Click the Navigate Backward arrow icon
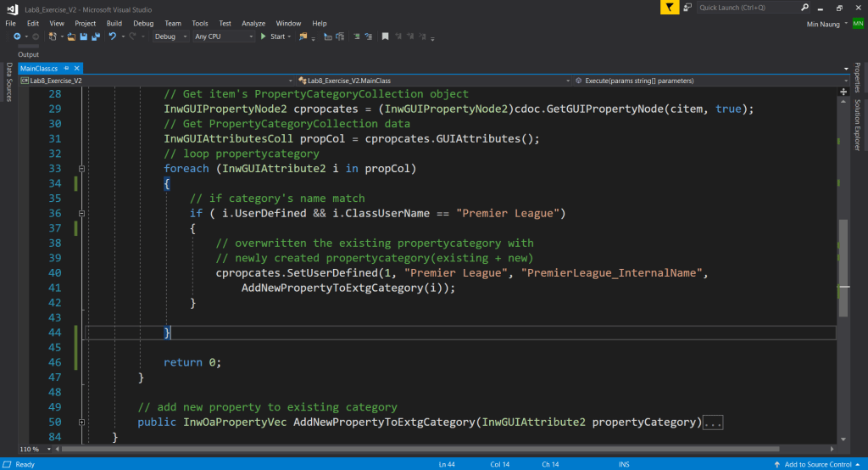The height and width of the screenshot is (470, 868). coord(17,36)
